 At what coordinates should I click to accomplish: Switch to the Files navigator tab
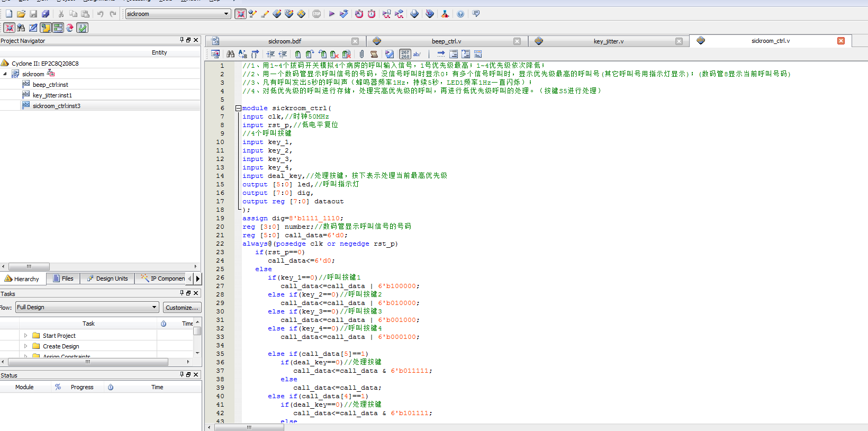coord(63,279)
